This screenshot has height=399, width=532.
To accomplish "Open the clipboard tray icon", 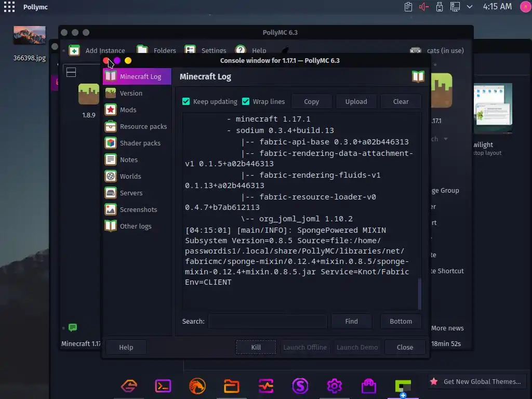I will point(408,7).
